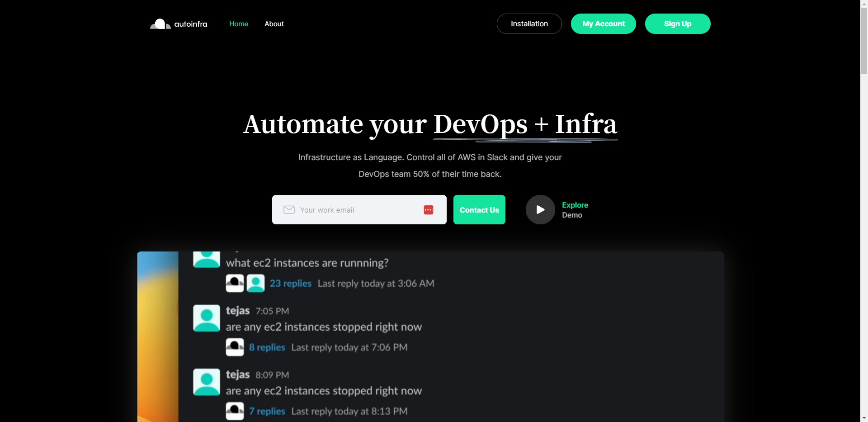
Task: Click the autoinfra bot avatar beside 7 replies
Action: pyautogui.click(x=235, y=411)
